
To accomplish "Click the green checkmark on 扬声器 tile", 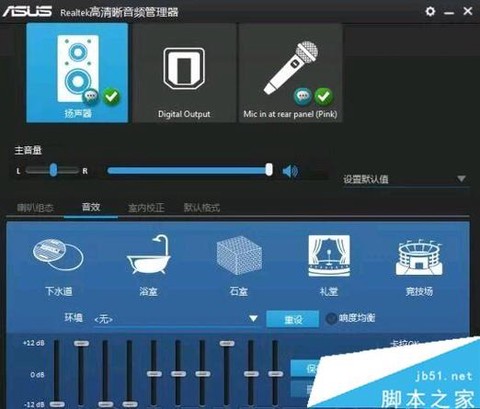I will click(111, 97).
